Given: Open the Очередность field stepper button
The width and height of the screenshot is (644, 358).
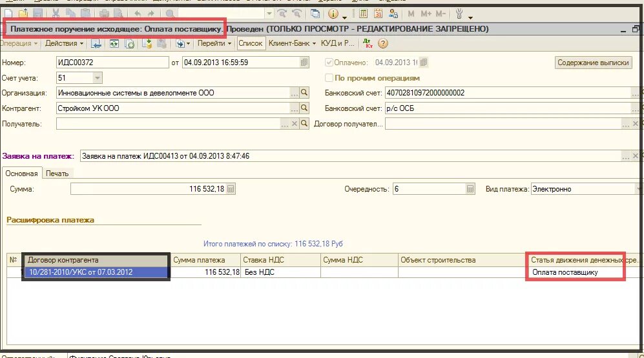Looking at the screenshot, I should tap(470, 189).
